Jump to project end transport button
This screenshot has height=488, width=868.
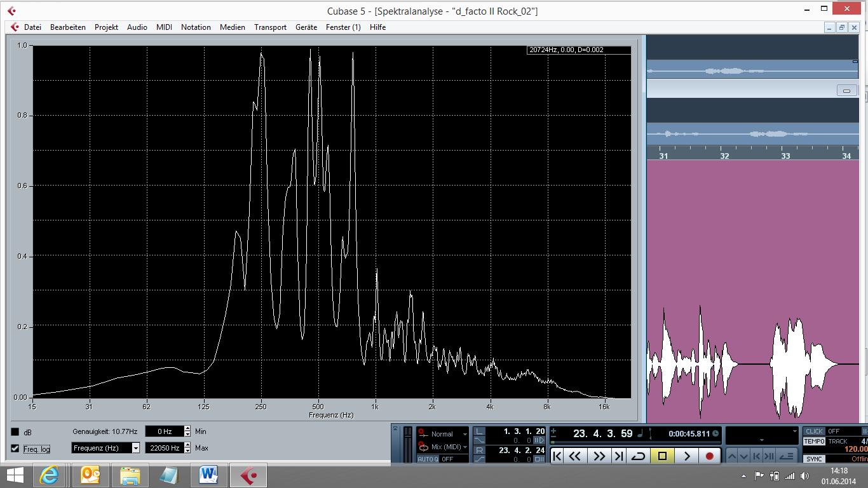pos(619,456)
